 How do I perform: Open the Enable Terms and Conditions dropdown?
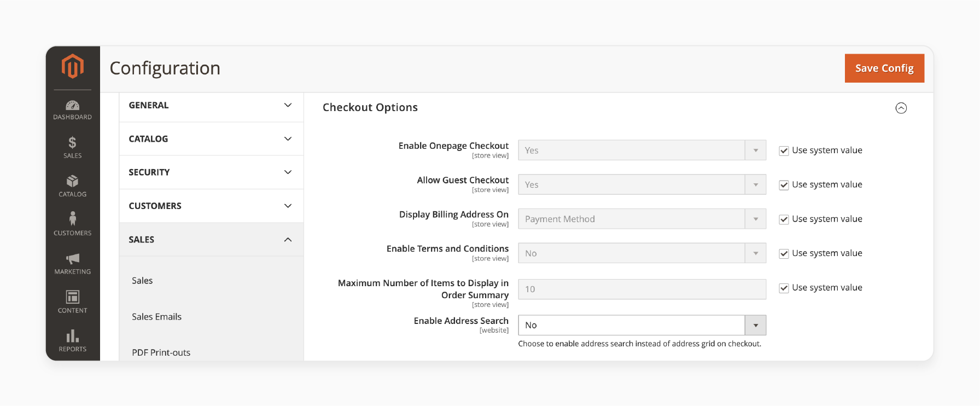tap(642, 253)
